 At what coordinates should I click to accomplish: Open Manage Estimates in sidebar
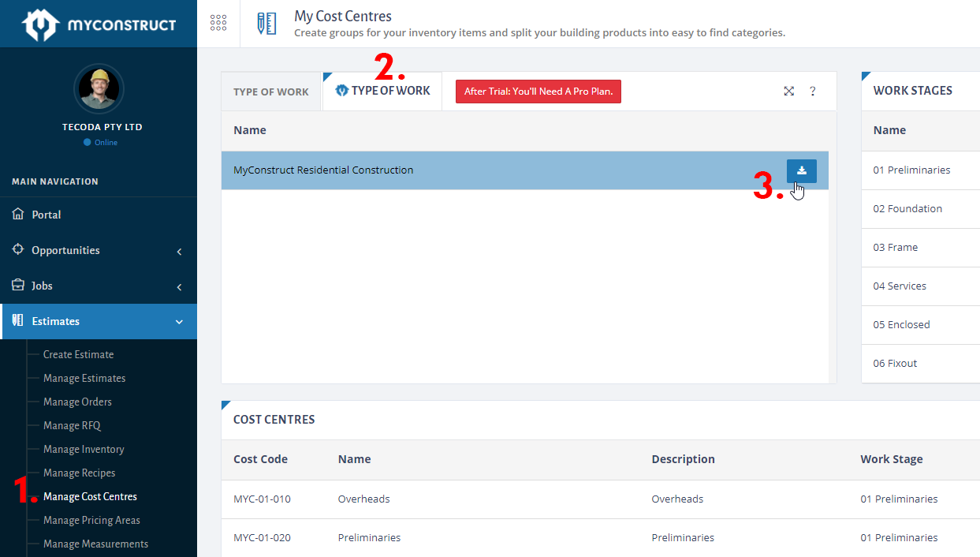pos(84,378)
